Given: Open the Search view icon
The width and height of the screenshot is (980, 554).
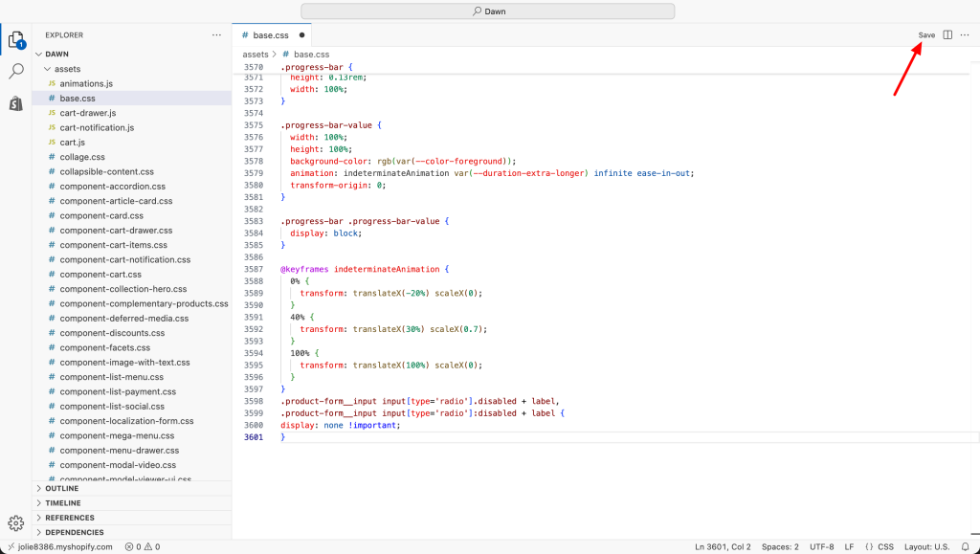Looking at the screenshot, I should [16, 72].
